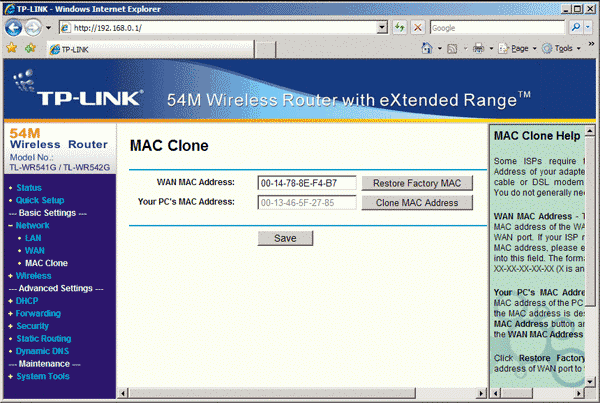Viewport: 600px width, 403px height.
Task: Click the browser Forward arrow button
Action: point(33,28)
